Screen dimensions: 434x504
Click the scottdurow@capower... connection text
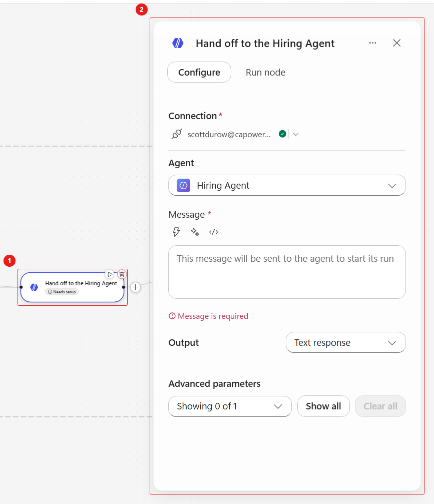(229, 134)
